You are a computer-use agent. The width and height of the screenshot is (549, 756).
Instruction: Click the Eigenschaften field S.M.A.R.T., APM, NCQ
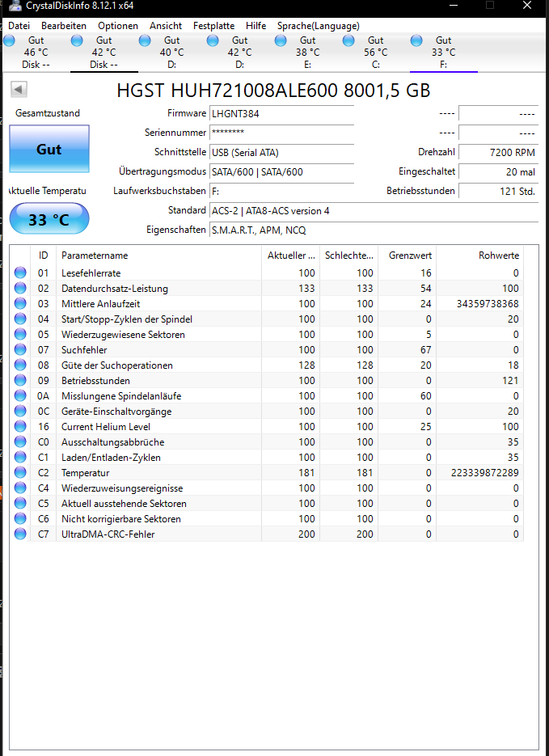(374, 230)
